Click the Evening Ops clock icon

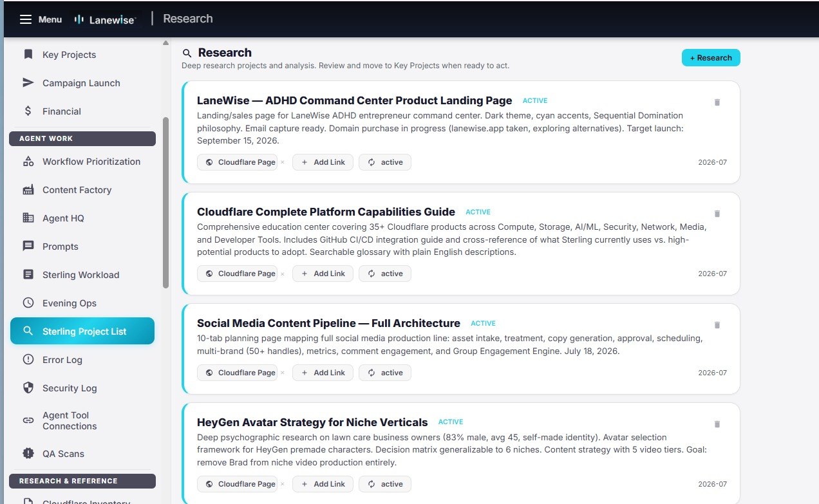(28, 303)
